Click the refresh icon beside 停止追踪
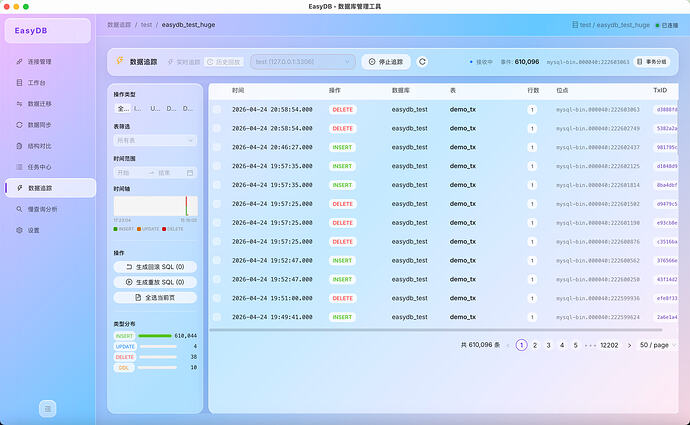Viewport: 690px width, 425px height. click(422, 62)
